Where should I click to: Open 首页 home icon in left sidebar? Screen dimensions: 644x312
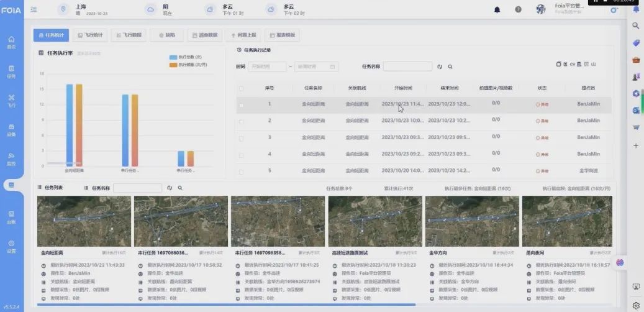coord(11,42)
